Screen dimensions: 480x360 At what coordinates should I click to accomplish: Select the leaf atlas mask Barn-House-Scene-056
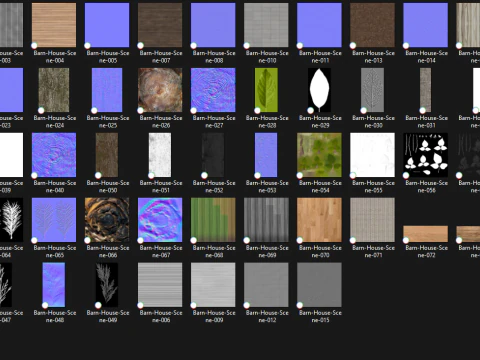pyautogui.click(x=426, y=155)
